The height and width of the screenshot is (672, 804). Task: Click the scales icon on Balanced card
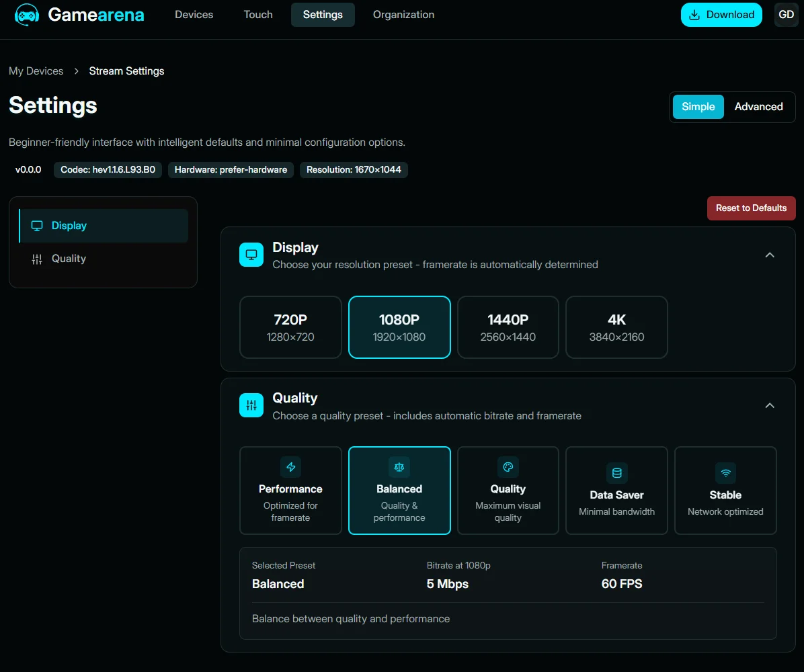pyautogui.click(x=399, y=467)
